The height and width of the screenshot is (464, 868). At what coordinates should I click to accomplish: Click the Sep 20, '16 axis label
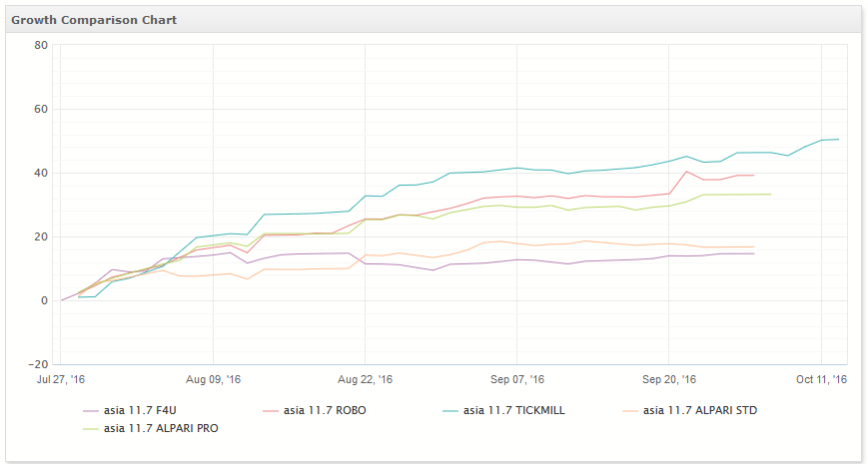[668, 379]
